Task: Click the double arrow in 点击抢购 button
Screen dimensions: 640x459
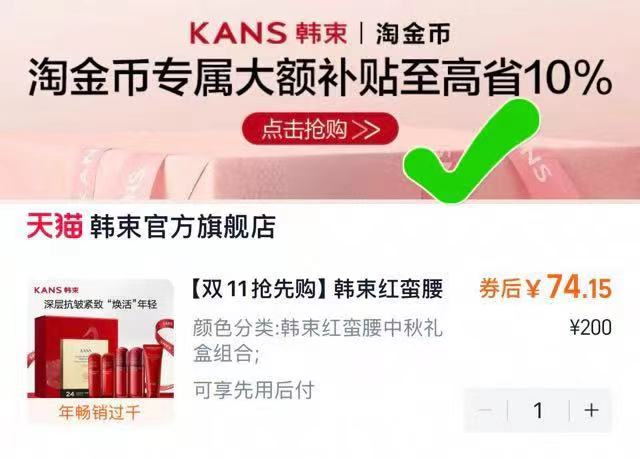Action: [x=366, y=129]
